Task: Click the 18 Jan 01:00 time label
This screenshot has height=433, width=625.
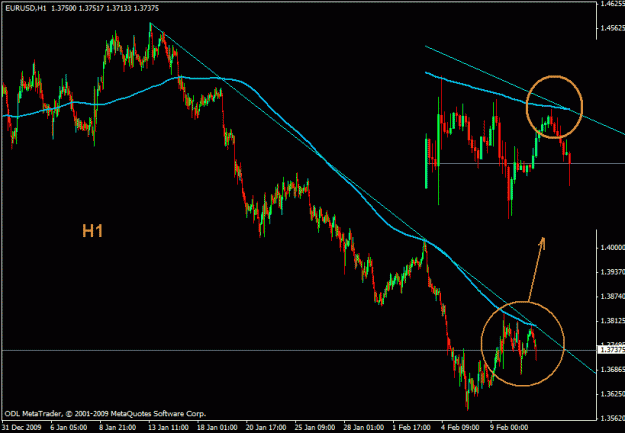Action: (217, 427)
